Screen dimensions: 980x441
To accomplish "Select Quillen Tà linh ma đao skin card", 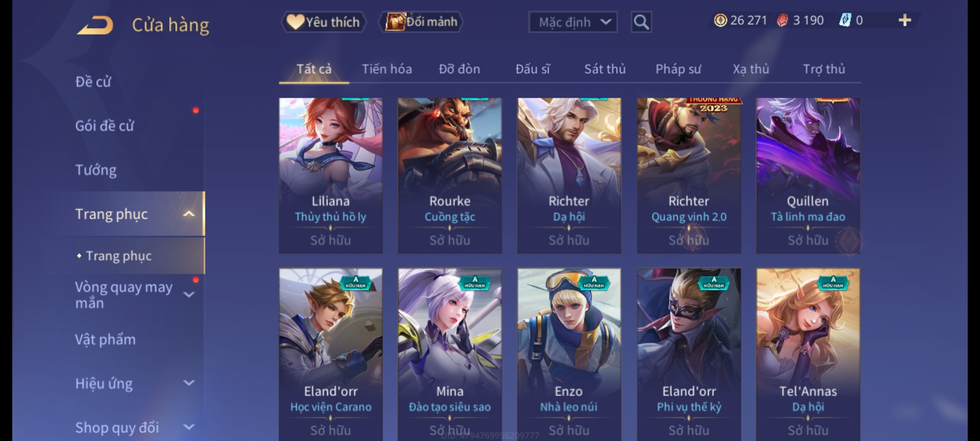I will coord(808,176).
